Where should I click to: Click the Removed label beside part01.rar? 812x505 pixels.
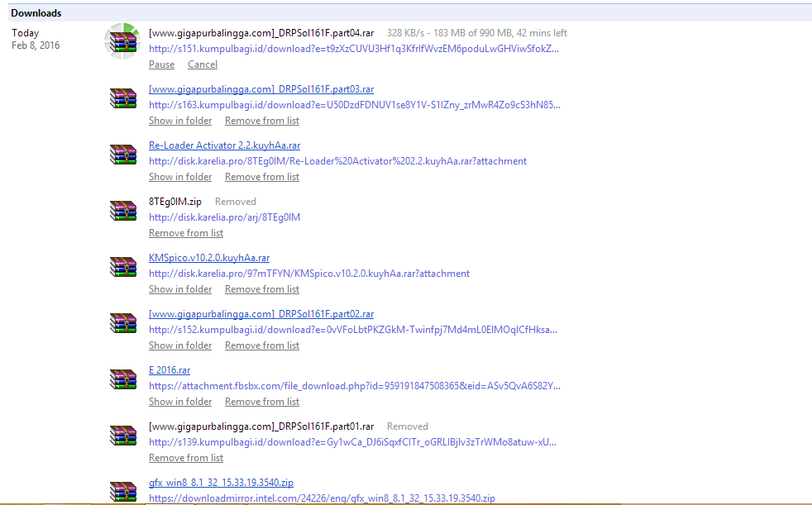[408, 426]
